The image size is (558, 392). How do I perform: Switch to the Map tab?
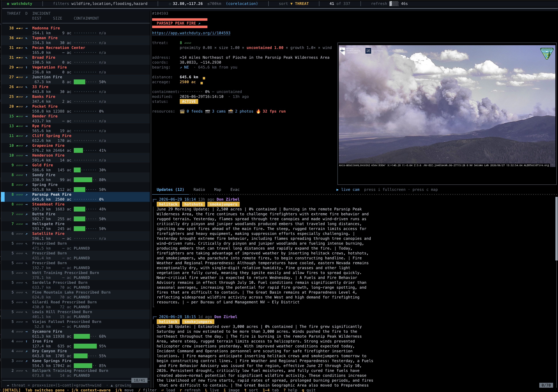(x=217, y=190)
